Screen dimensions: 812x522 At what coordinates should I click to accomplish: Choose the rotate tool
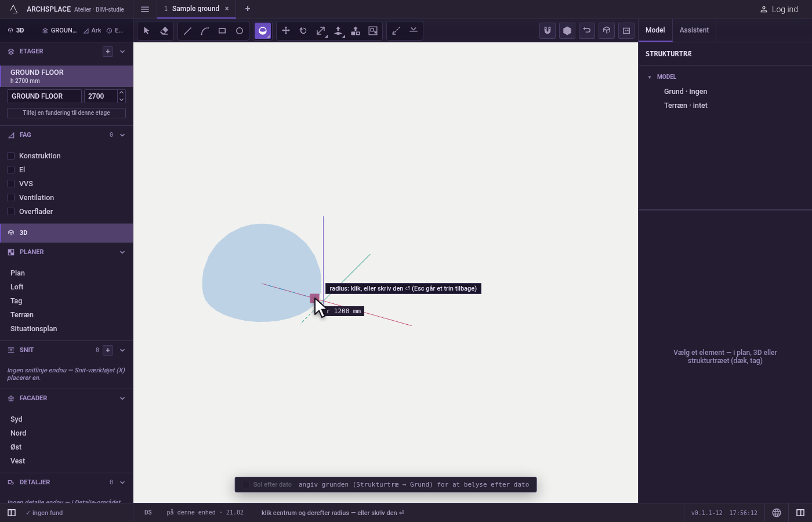[x=303, y=31]
